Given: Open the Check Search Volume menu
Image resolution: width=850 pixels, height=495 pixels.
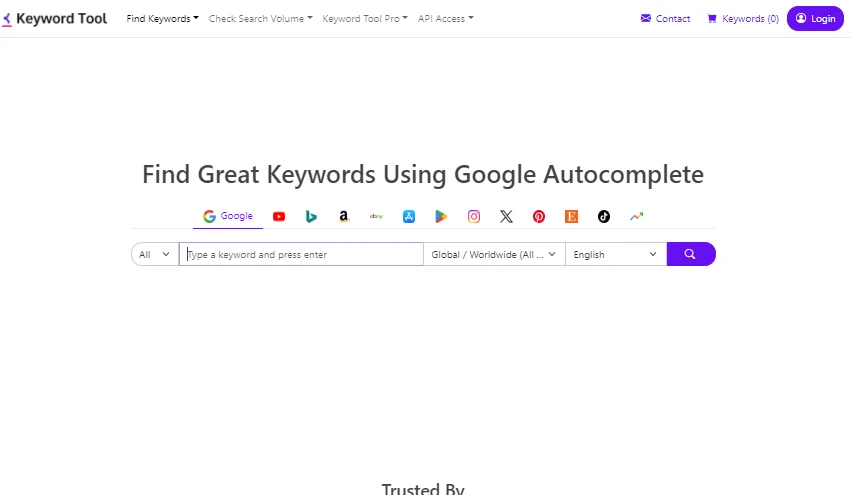Looking at the screenshot, I should coord(261,18).
